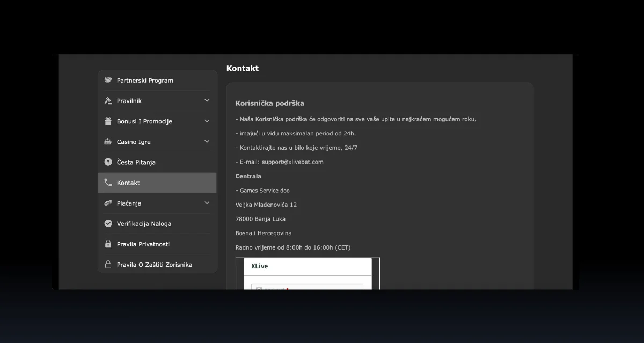Image resolution: width=644 pixels, height=343 pixels.
Task: Expand the Bonusi I Promocije chevron
Action: pos(207,121)
